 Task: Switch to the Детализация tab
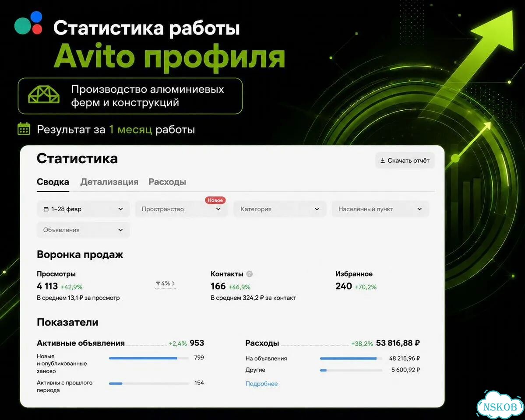[109, 182]
